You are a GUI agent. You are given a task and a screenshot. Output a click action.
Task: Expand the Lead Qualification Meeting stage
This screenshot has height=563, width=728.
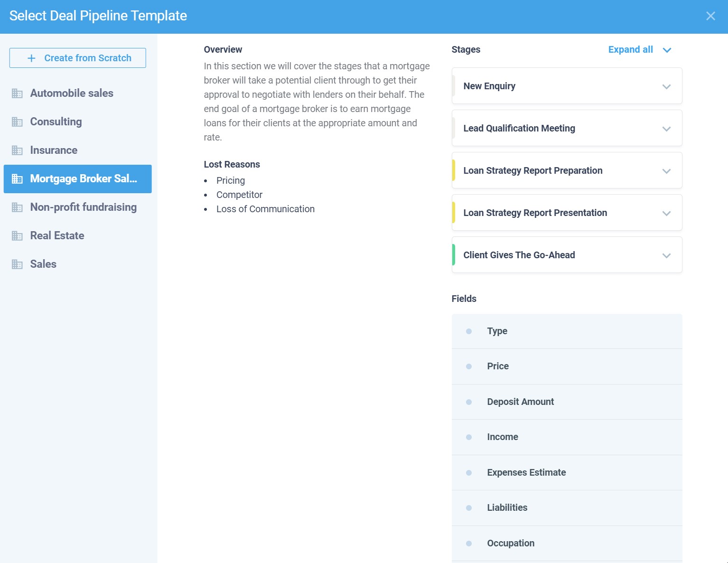tap(666, 129)
